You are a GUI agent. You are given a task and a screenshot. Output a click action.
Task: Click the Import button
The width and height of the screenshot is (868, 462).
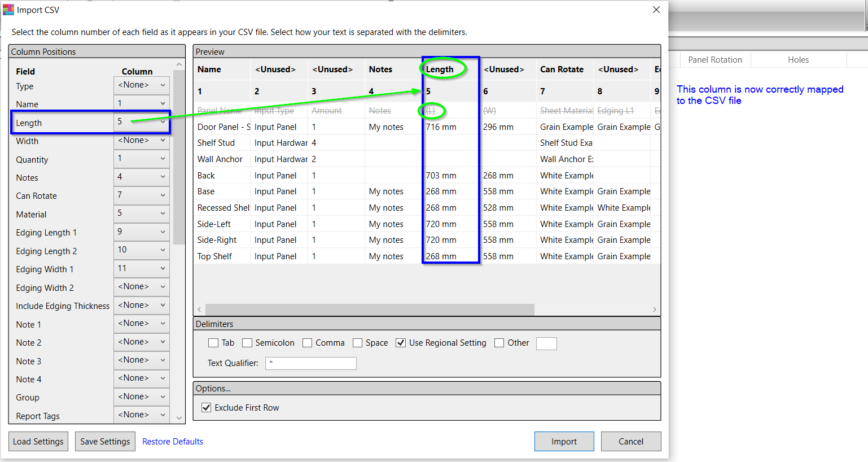coord(564,442)
